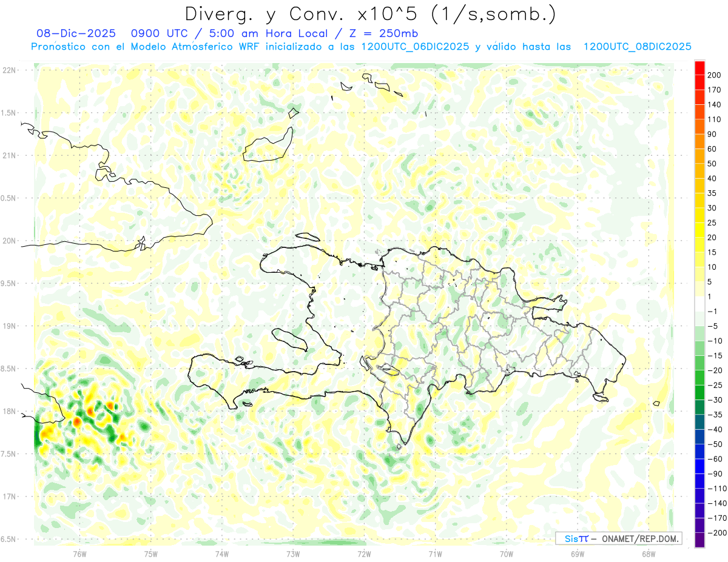The image size is (728, 562).
Task: Click the positive '90' color scale value
Action: [713, 134]
